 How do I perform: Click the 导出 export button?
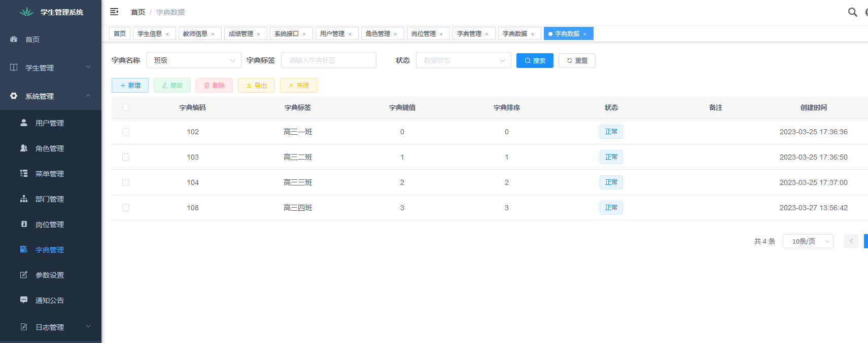coord(256,85)
